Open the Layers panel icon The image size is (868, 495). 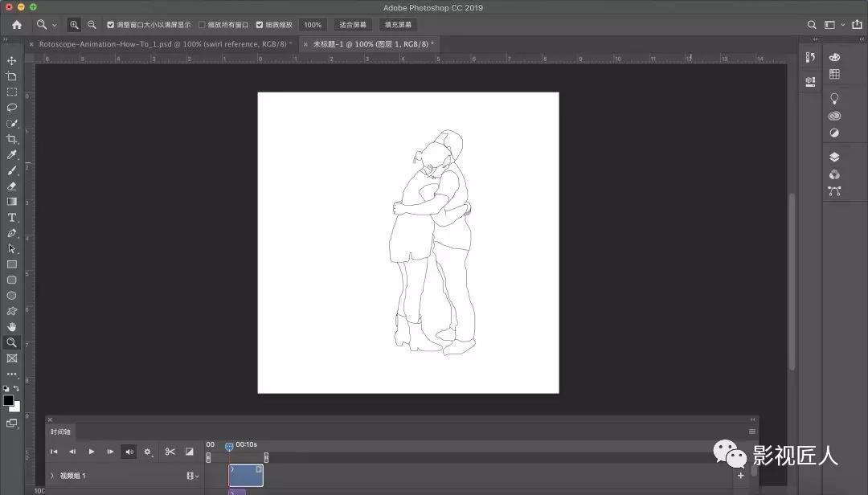click(x=834, y=157)
